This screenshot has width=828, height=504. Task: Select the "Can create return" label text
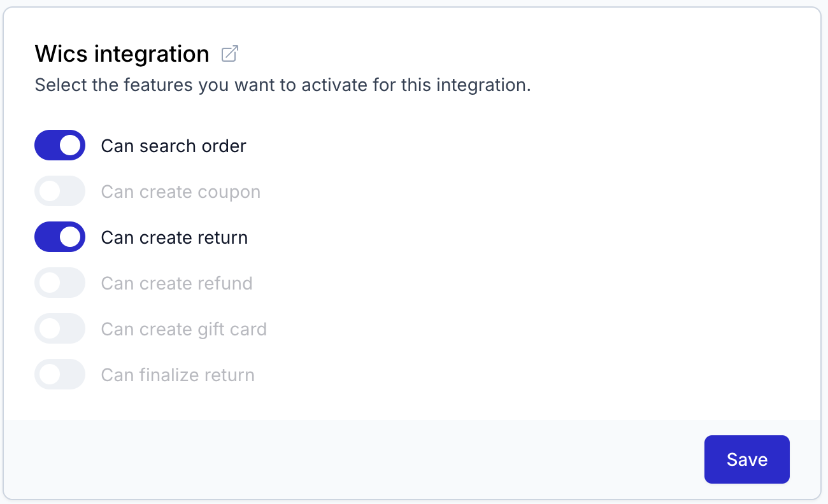[x=174, y=237]
